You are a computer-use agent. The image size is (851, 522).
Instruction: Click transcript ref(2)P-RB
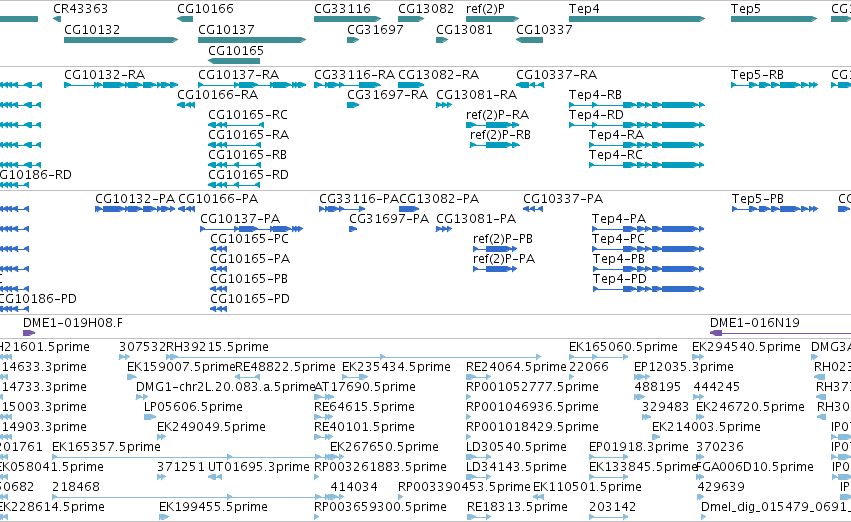494,145
